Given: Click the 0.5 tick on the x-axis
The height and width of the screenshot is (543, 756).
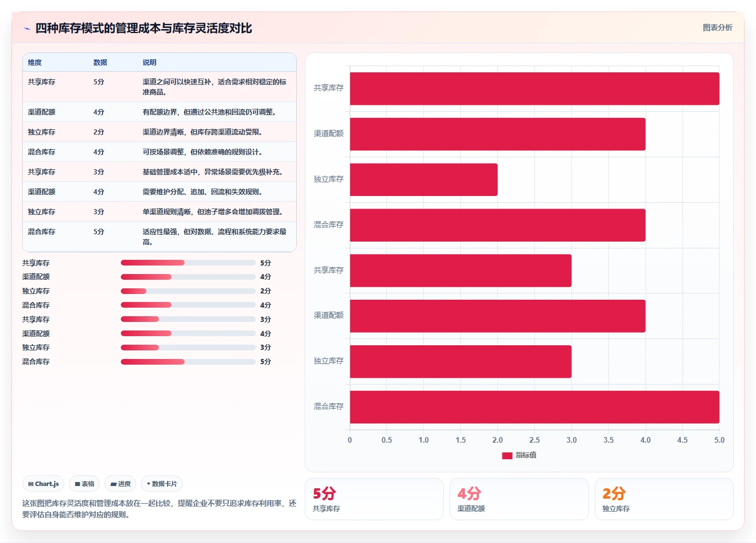Looking at the screenshot, I should [x=387, y=440].
